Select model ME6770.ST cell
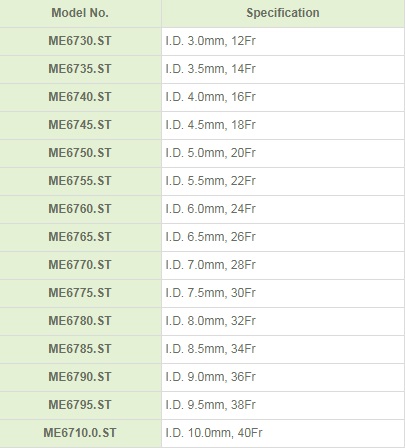Screen dimensions: 405x448 [x=80, y=265]
